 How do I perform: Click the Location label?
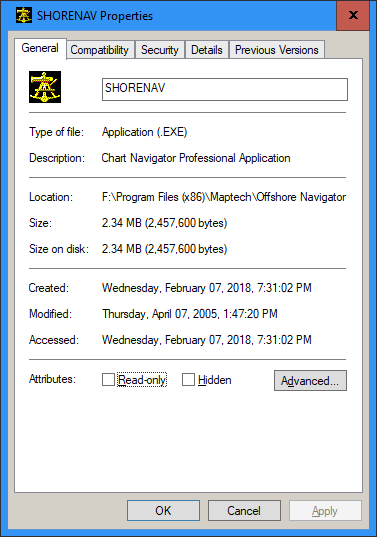point(51,197)
